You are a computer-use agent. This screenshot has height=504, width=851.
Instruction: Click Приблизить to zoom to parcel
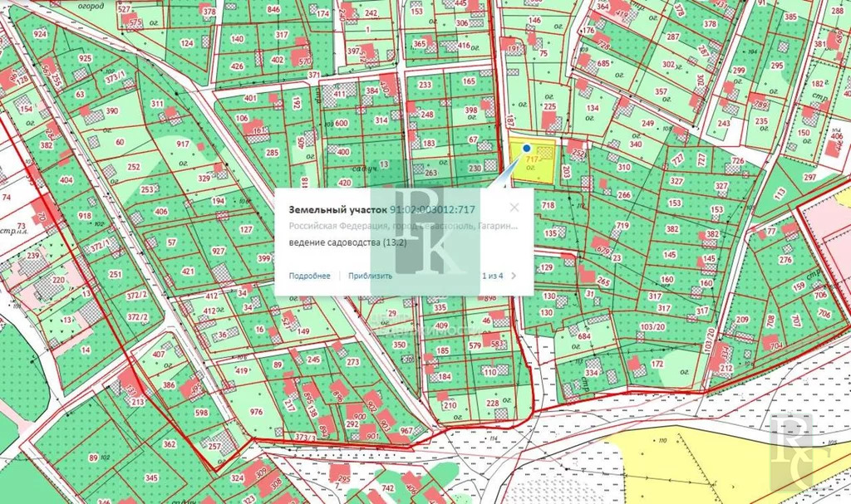371,276
